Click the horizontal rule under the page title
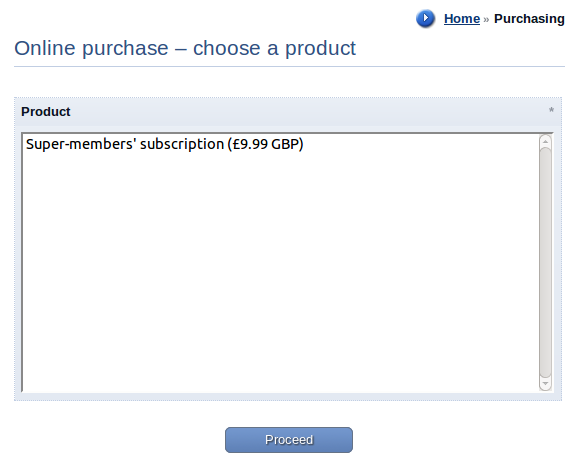Image resolution: width=572 pixels, height=476 pixels. click(289, 66)
